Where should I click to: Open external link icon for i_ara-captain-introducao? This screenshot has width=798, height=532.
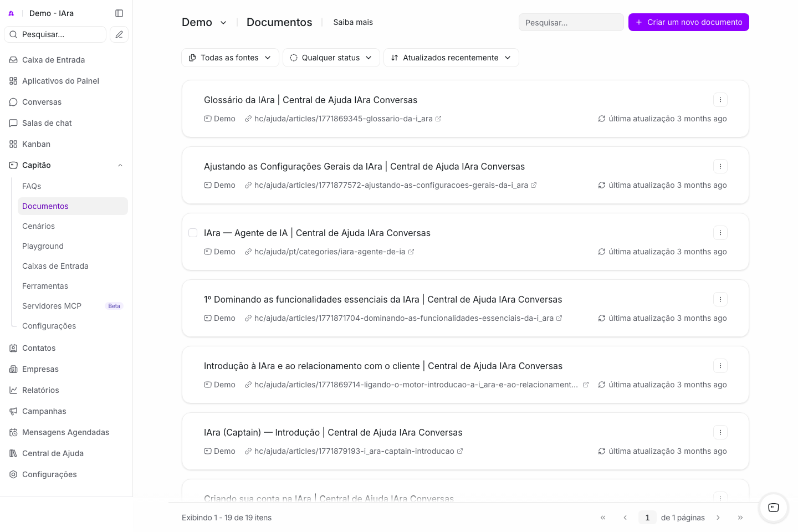460,451
